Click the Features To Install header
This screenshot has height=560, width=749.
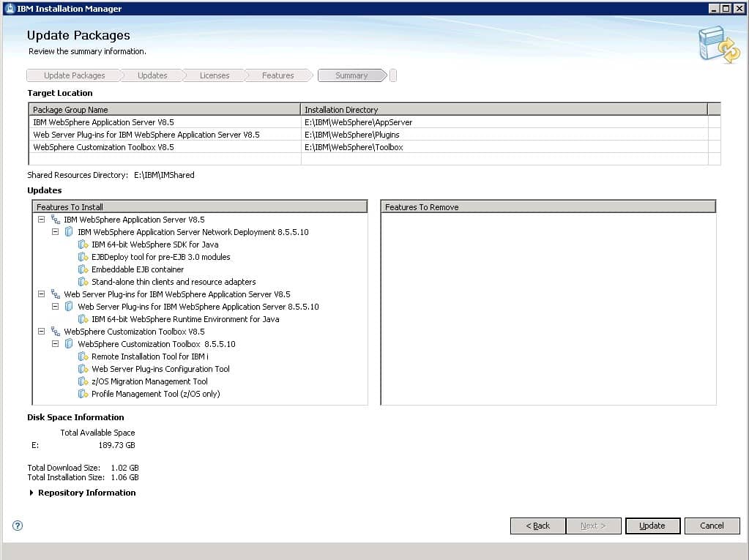click(200, 206)
